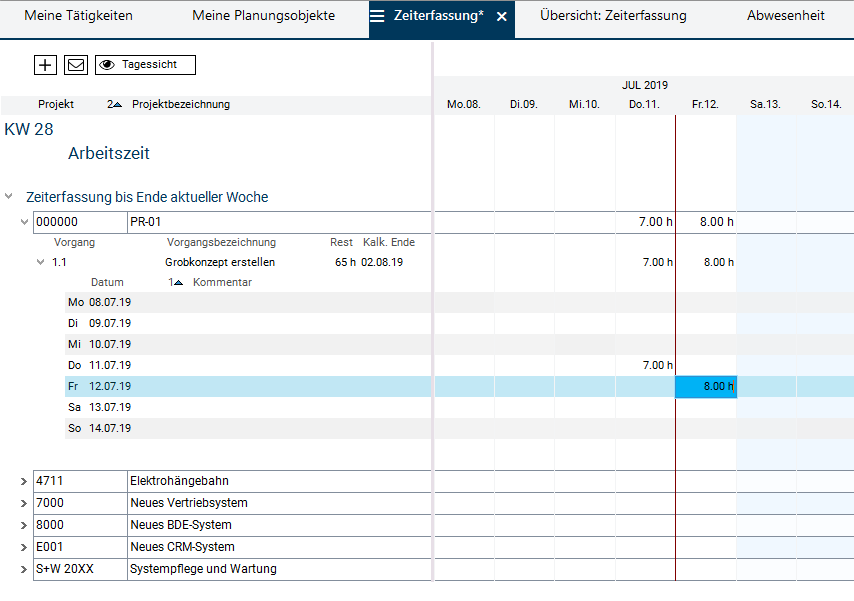Select the Fr 12.07.19 row
Image resolution: width=854 pixels, height=601 pixels.
tap(248, 386)
